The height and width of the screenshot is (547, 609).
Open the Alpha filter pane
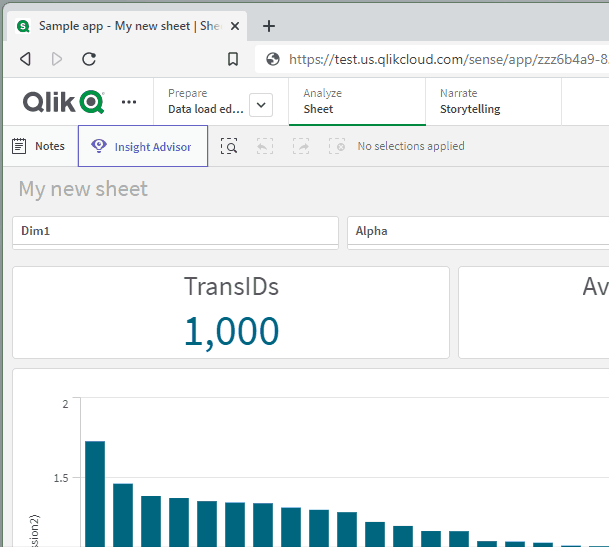[x=478, y=231]
